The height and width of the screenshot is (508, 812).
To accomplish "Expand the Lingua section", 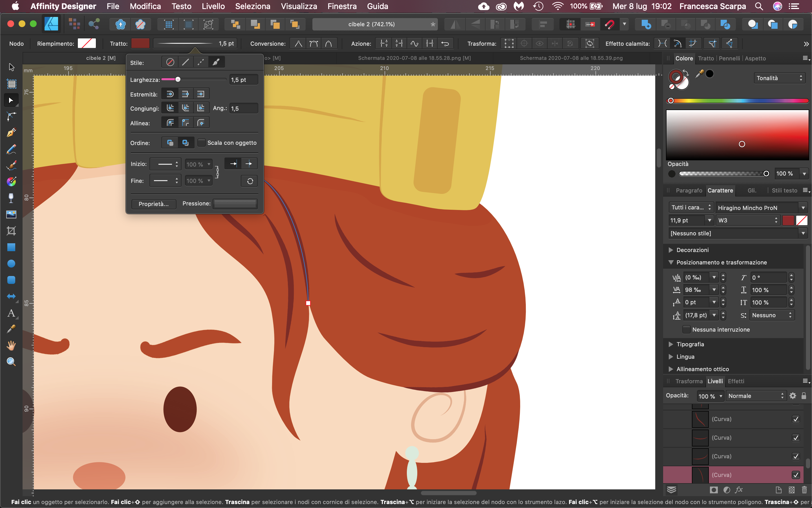I will pyautogui.click(x=671, y=356).
